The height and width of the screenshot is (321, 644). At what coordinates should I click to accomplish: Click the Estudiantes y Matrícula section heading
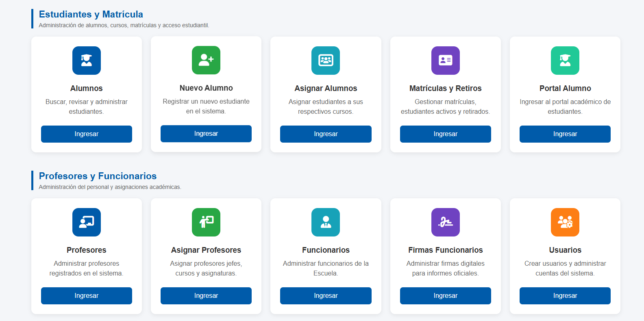[x=91, y=14]
